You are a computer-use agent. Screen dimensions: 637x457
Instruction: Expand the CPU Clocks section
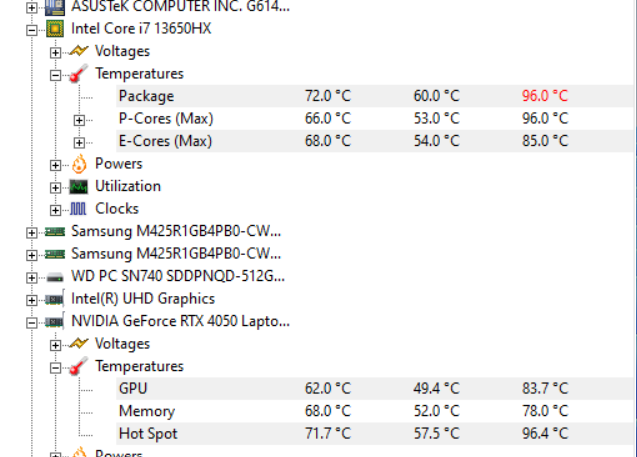[x=56, y=209]
